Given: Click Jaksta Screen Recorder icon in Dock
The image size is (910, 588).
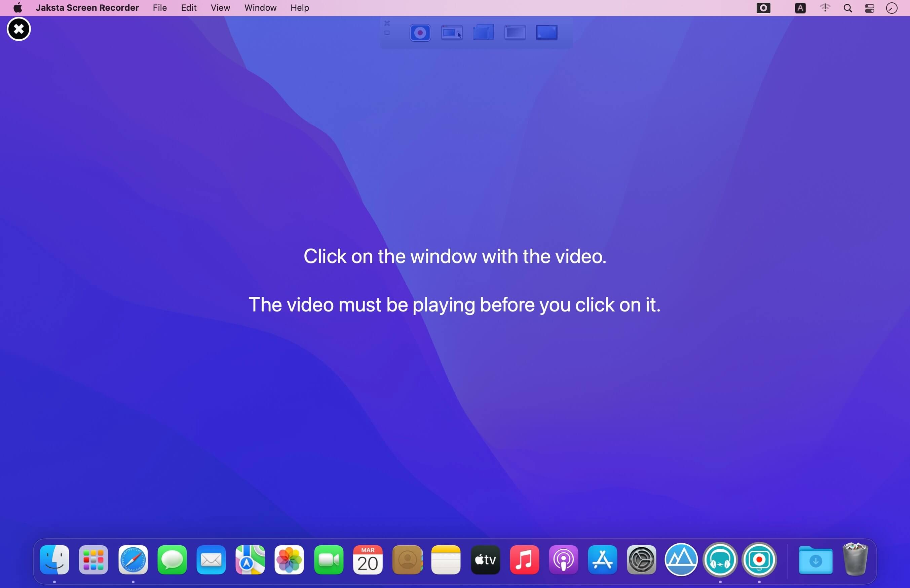Looking at the screenshot, I should point(759,560).
